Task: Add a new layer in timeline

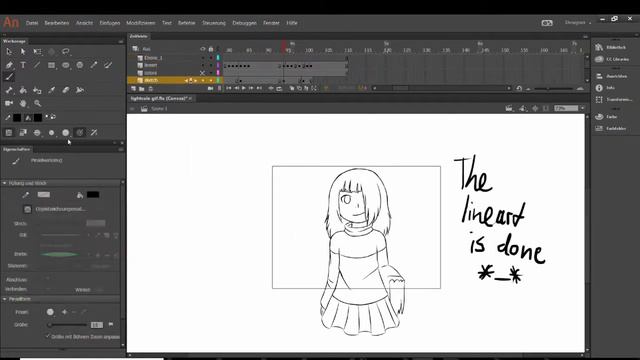Action: [133, 89]
